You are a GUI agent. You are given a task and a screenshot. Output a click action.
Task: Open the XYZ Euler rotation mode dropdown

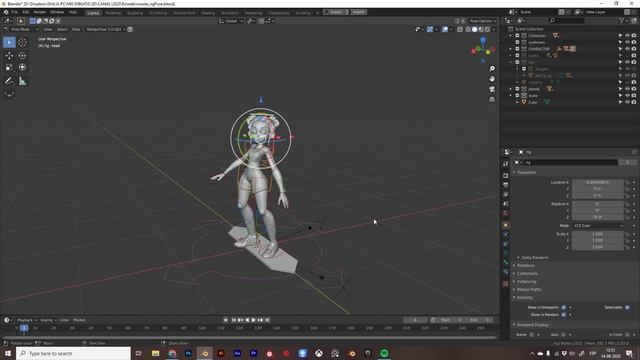(x=598, y=225)
